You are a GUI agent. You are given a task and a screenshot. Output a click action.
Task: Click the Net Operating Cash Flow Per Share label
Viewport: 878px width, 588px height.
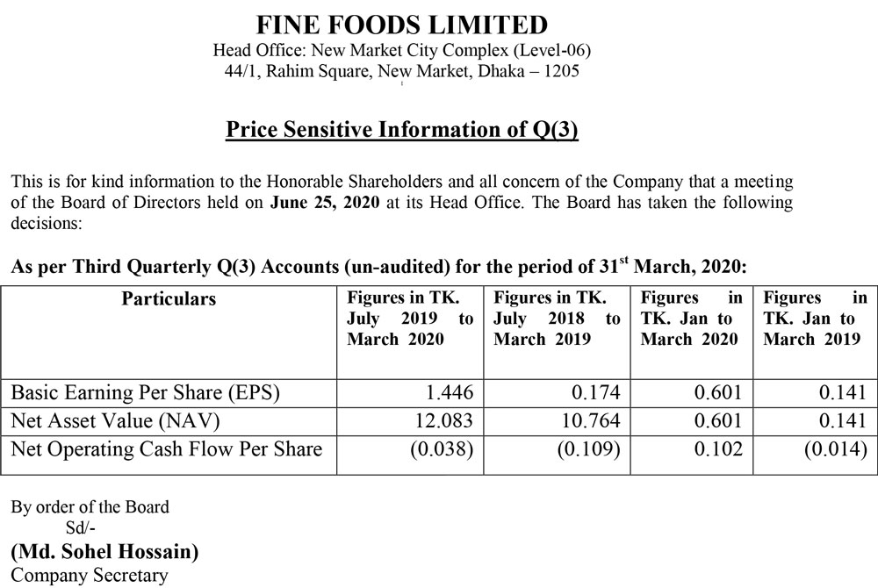[x=166, y=449]
